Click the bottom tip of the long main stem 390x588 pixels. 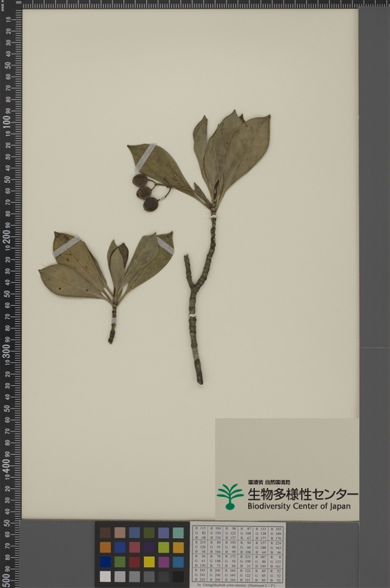tap(200, 381)
